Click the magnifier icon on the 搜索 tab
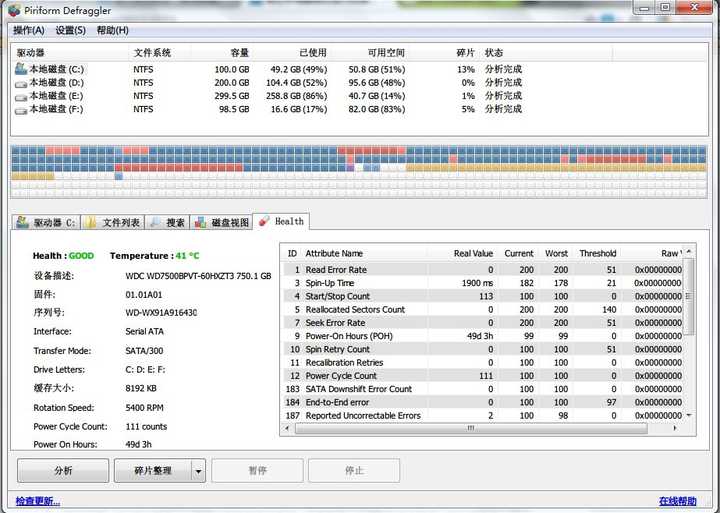This screenshot has width=720, height=513. pos(155,222)
